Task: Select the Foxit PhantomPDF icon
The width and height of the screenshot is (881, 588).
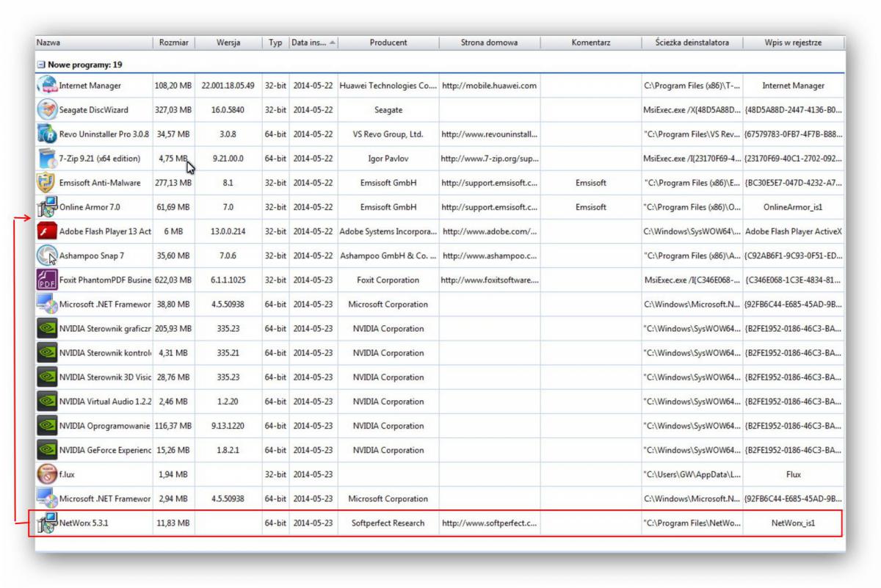Action: click(x=47, y=280)
